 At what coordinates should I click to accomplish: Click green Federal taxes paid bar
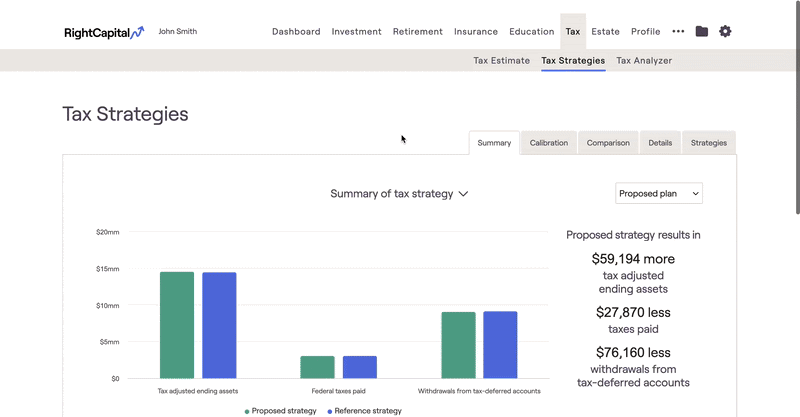click(x=317, y=367)
